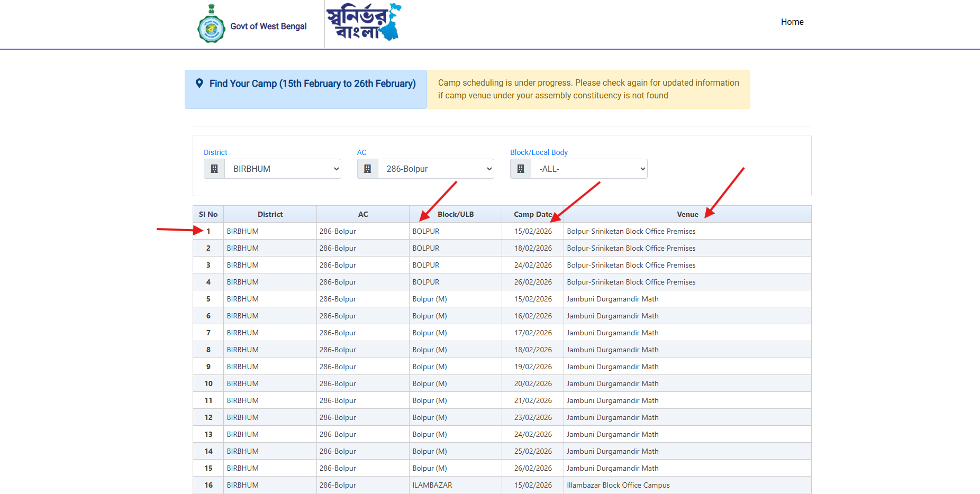Click the camp scheduling notice banner
This screenshot has height=494, width=980.
588,89
